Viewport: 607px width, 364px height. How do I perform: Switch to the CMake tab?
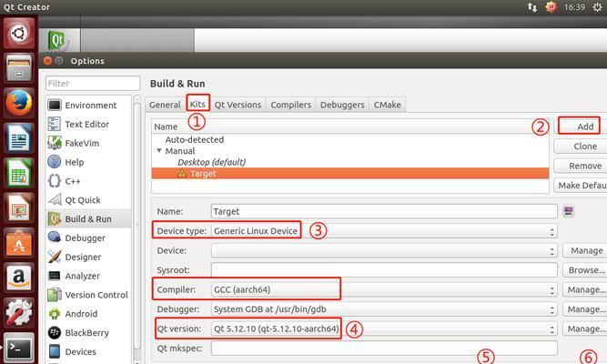pyautogui.click(x=387, y=105)
